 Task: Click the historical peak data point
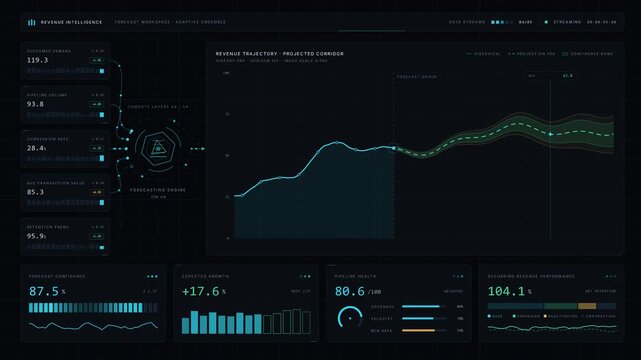[337, 143]
